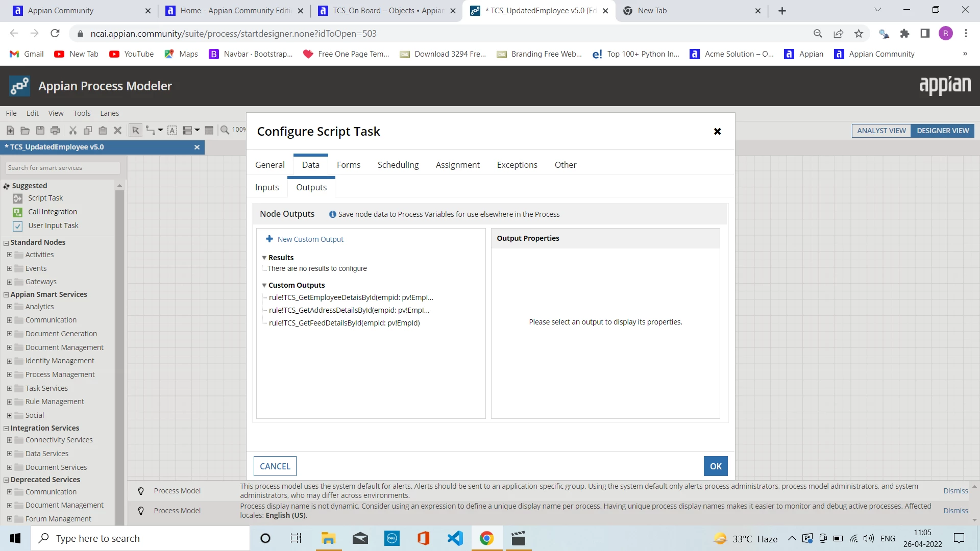
Task: Click the properties list toolbar icon
Action: pyautogui.click(x=209, y=131)
